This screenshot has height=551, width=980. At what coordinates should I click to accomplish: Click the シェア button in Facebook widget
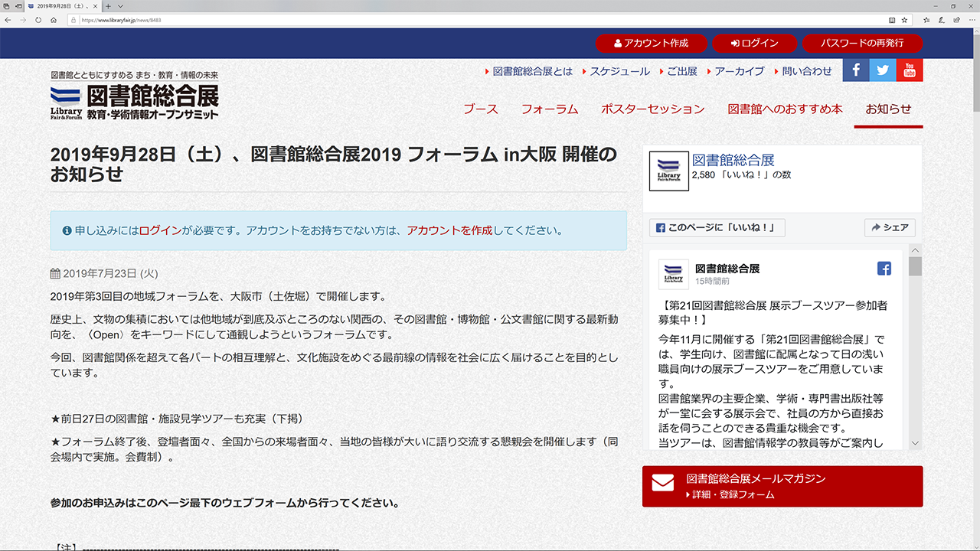[890, 227]
